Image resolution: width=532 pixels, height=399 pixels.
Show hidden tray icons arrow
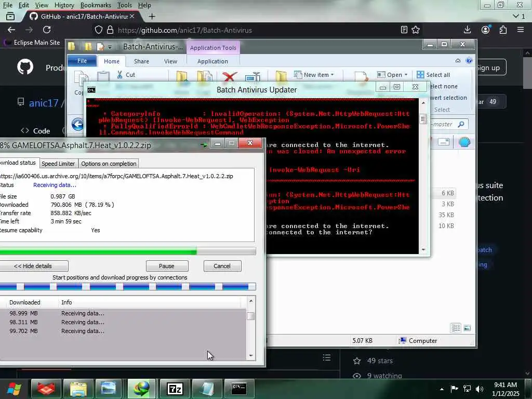tap(442, 389)
